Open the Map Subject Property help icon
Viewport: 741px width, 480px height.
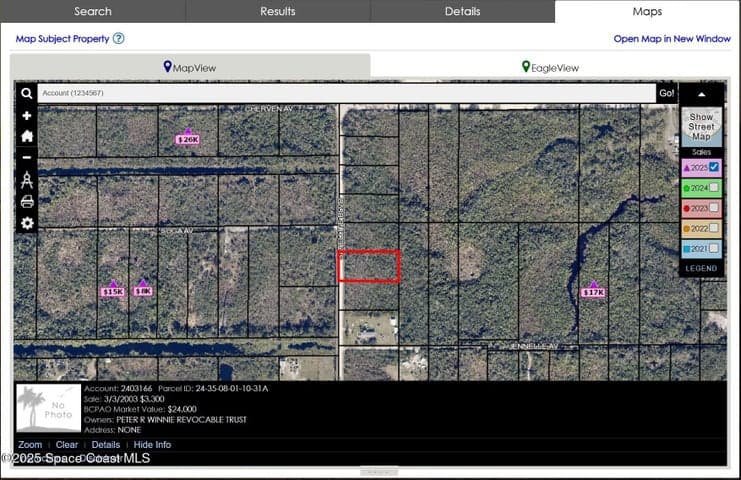click(x=119, y=39)
